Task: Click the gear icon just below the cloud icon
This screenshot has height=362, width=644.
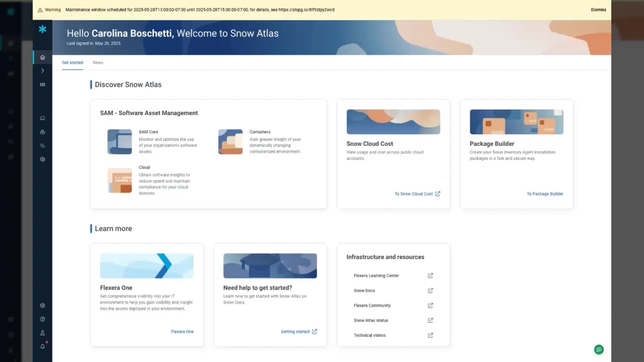Action: click(x=42, y=159)
